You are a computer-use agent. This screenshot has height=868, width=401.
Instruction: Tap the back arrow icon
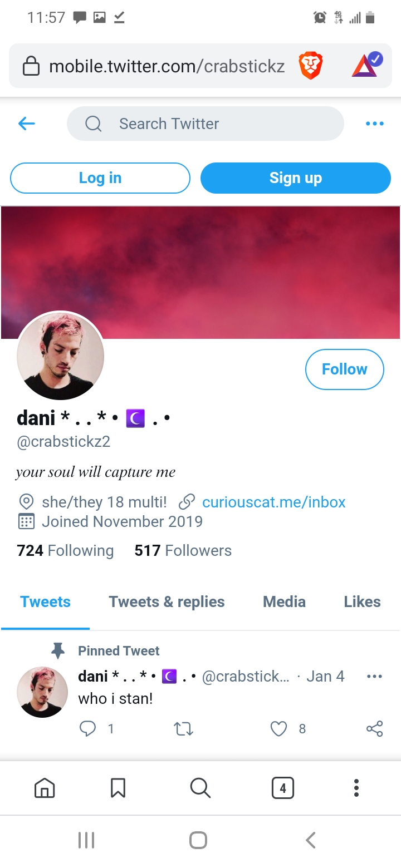pos(27,124)
